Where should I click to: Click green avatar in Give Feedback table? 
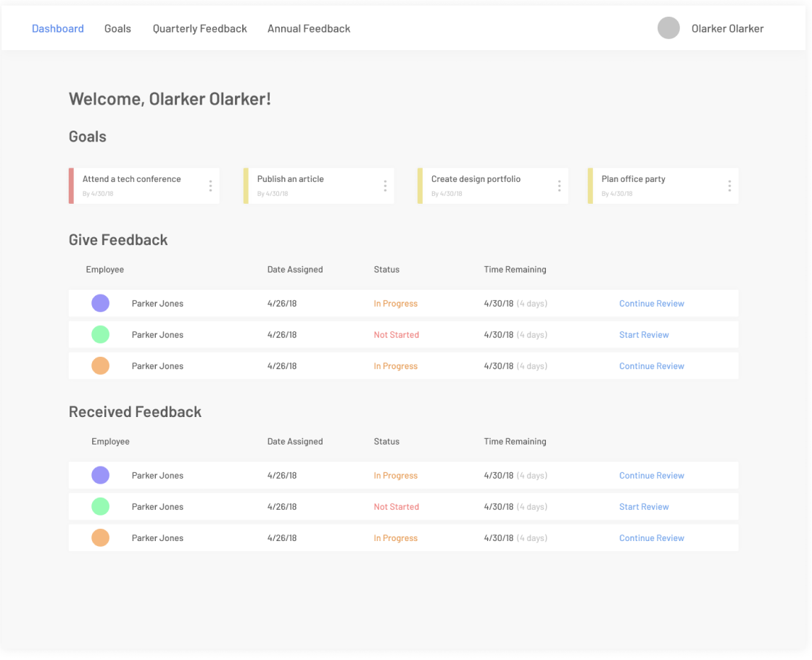(101, 334)
